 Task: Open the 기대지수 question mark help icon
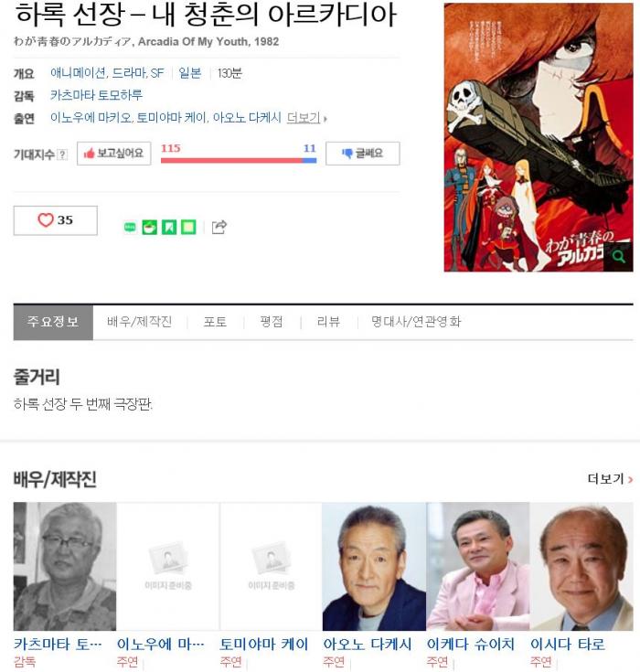[62, 155]
